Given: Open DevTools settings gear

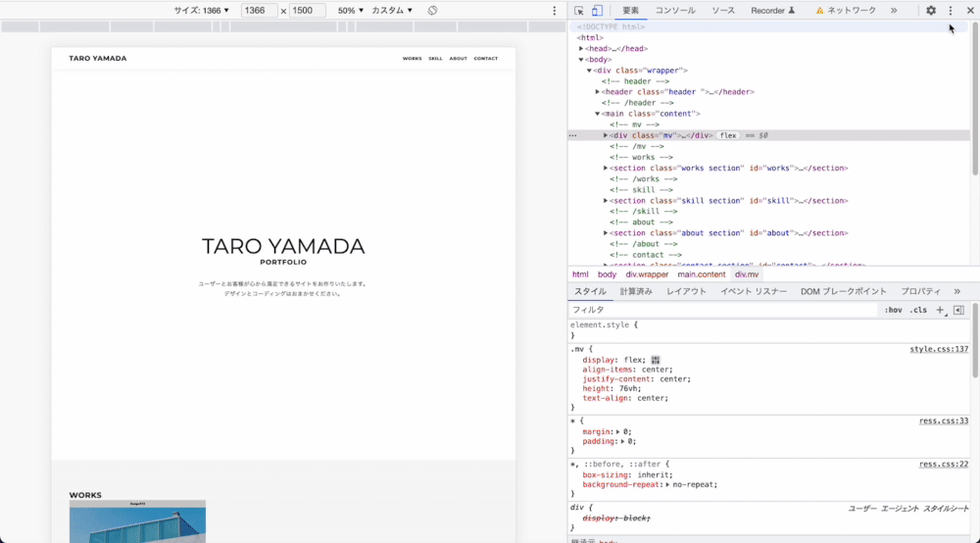Looking at the screenshot, I should (x=931, y=11).
